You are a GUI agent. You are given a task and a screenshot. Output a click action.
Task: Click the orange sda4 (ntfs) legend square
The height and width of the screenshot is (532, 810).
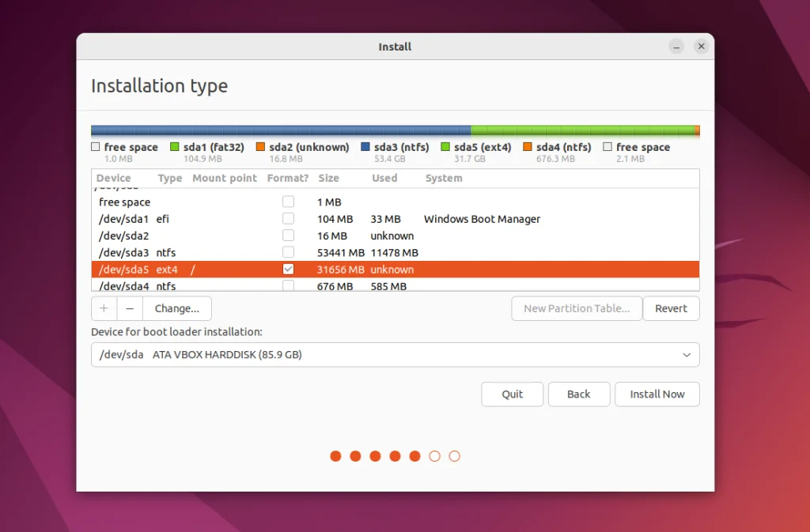[528, 147]
